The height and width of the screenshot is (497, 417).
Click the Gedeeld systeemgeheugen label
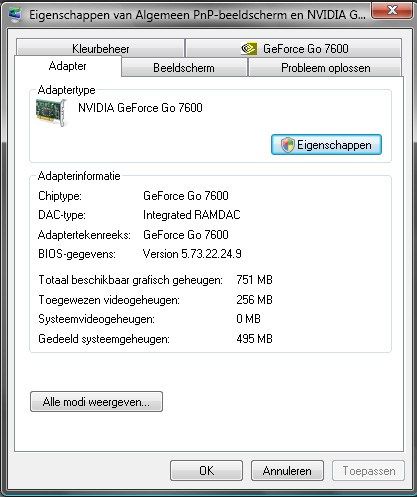click(x=104, y=339)
